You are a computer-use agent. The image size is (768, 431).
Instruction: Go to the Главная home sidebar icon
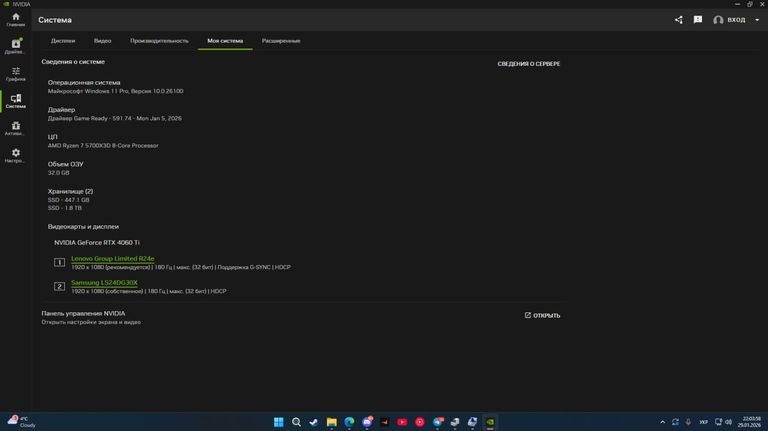[16, 20]
